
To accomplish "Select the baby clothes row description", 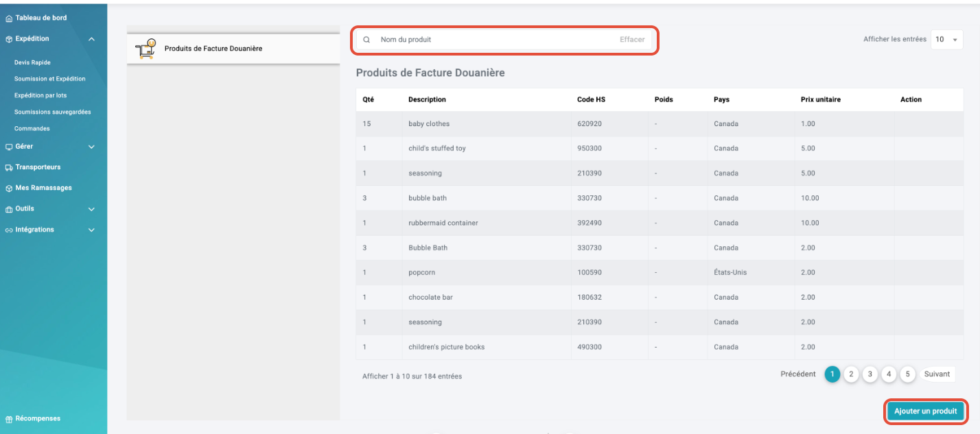I will [429, 124].
